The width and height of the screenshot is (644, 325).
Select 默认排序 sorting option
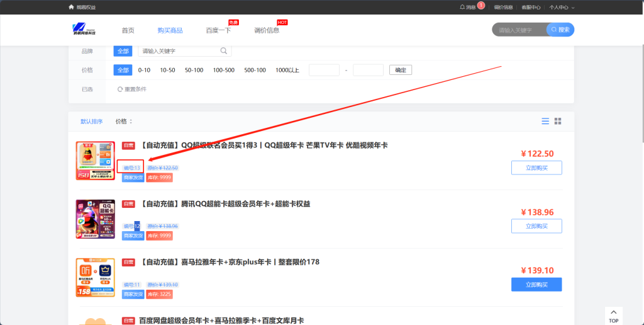pos(91,122)
